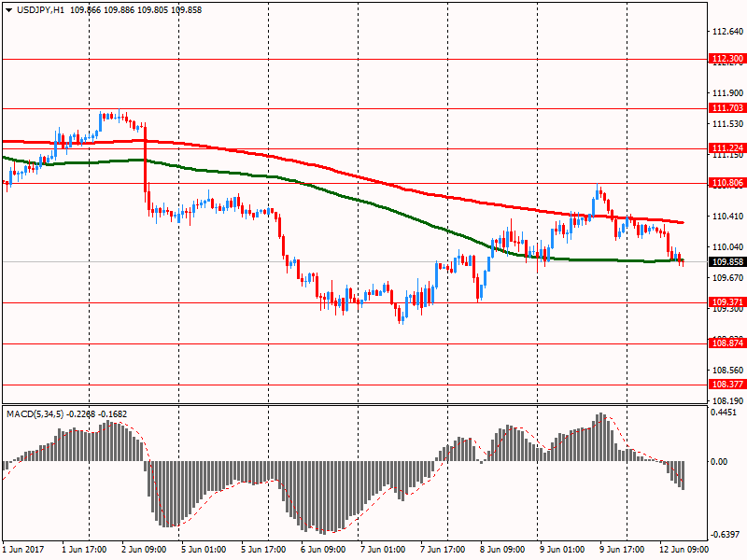The image size is (747, 560).
Task: Select the 111.900 price scale value
Action: (x=727, y=92)
